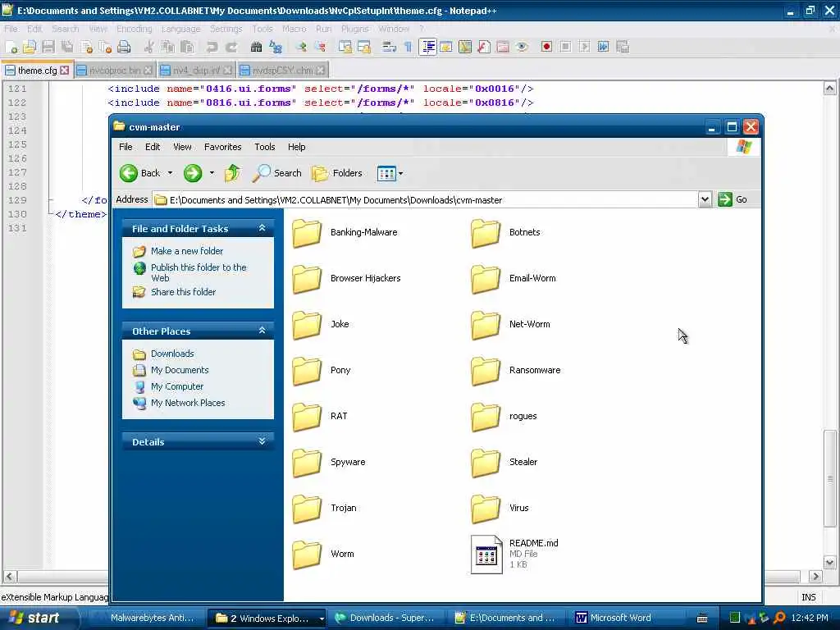Redo edit using Notepad++ toolbar arrow

click(231, 47)
